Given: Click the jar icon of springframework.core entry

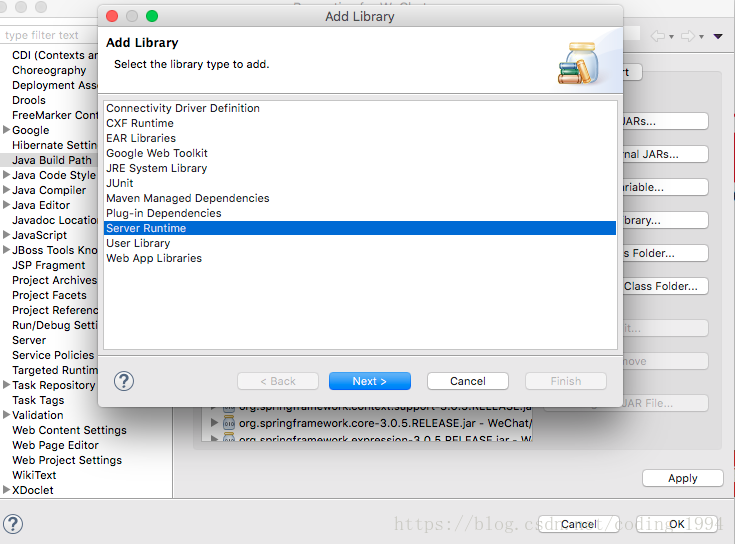Looking at the screenshot, I should (229, 423).
